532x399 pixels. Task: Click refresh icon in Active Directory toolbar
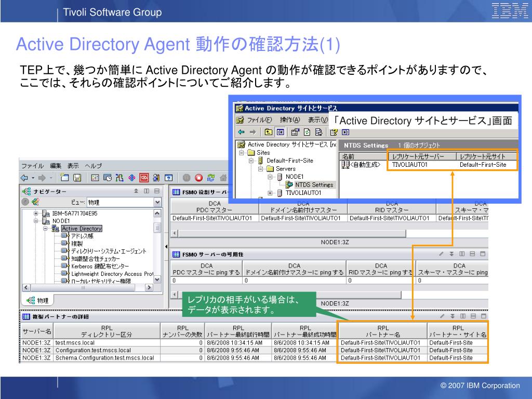point(307,132)
